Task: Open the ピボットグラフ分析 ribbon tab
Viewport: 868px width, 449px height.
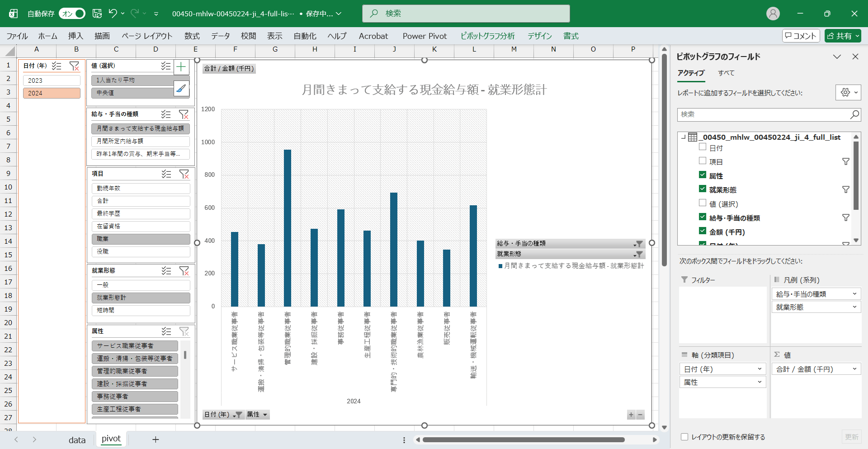Action: click(487, 36)
